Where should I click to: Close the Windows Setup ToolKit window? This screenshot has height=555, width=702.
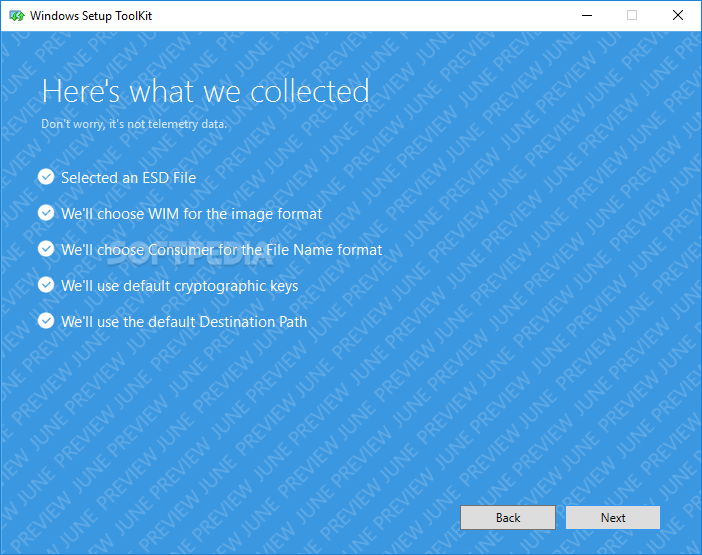coord(678,16)
